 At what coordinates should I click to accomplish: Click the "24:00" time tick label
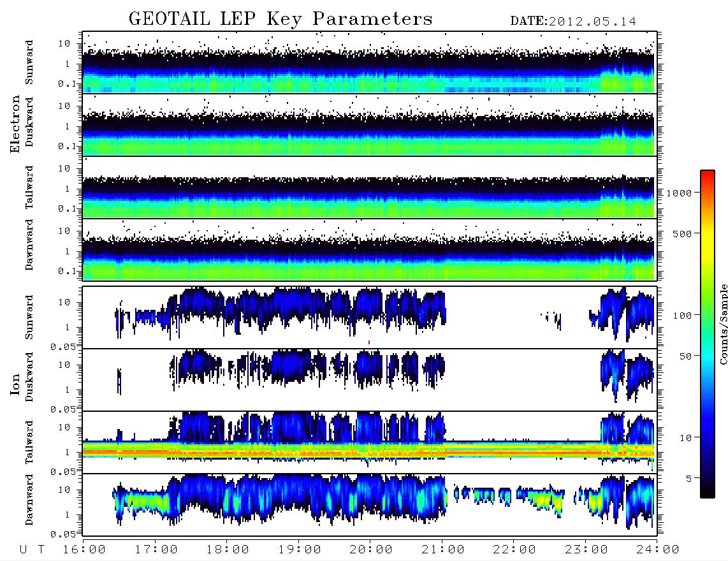[658, 550]
